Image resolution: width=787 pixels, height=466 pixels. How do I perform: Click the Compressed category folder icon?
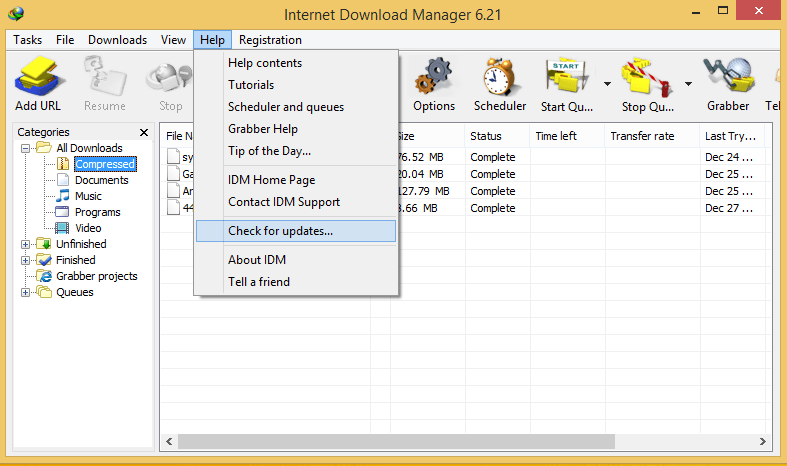point(63,164)
